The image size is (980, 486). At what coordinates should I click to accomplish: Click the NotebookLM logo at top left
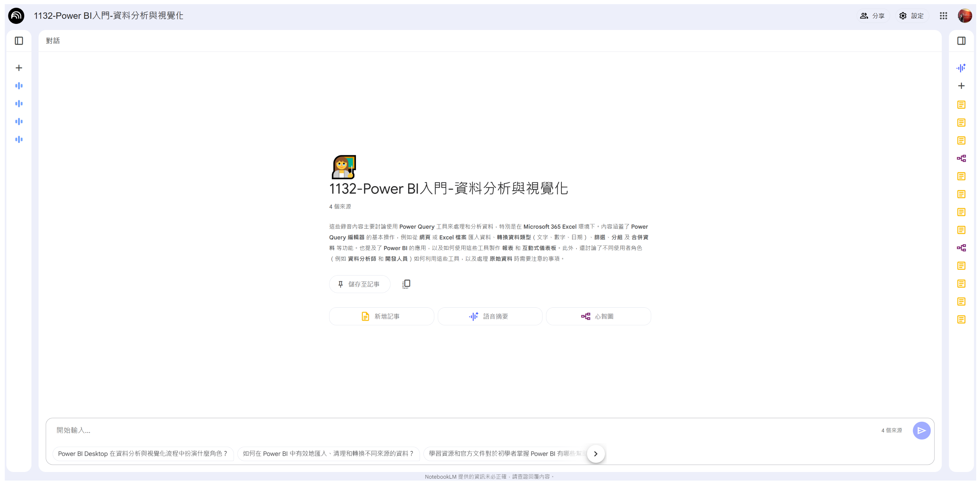[16, 16]
